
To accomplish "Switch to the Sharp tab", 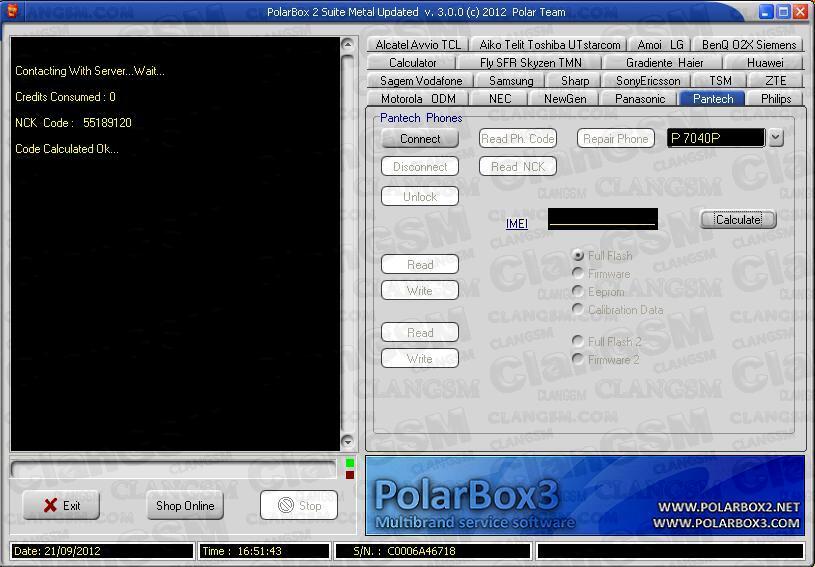I will click(575, 81).
